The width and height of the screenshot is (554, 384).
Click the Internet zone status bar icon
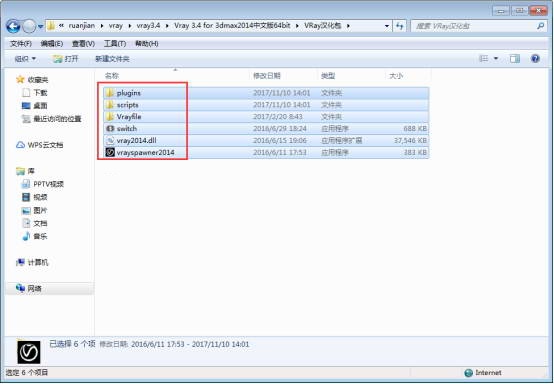click(x=468, y=373)
